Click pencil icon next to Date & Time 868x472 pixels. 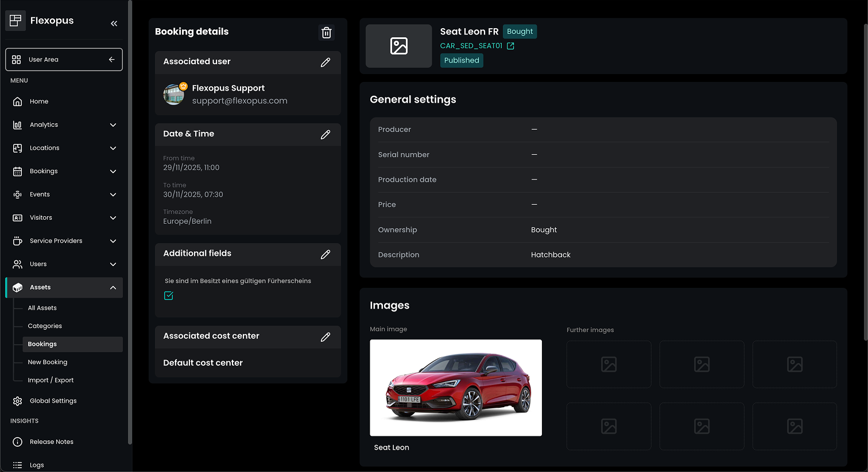(325, 134)
